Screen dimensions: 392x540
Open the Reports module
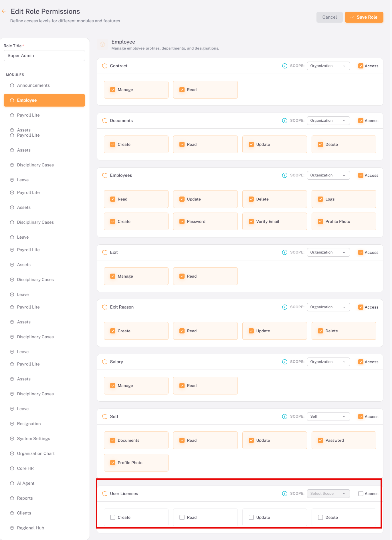pyautogui.click(x=44, y=498)
